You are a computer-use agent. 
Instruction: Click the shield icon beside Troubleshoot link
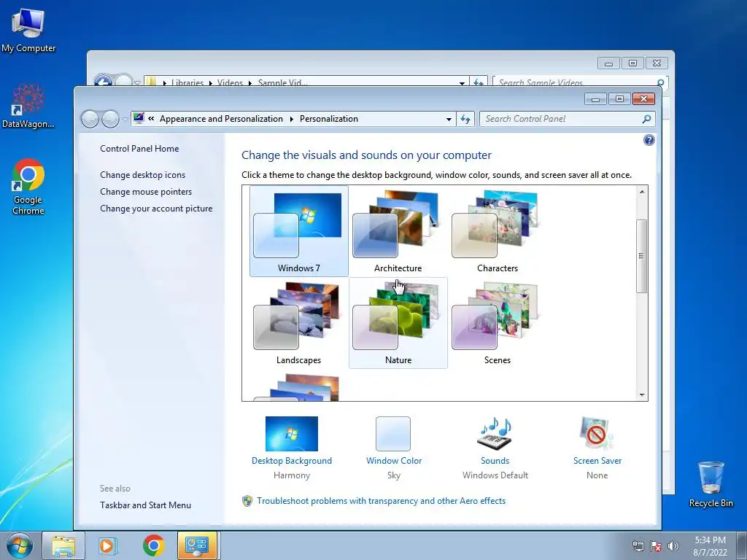click(247, 501)
